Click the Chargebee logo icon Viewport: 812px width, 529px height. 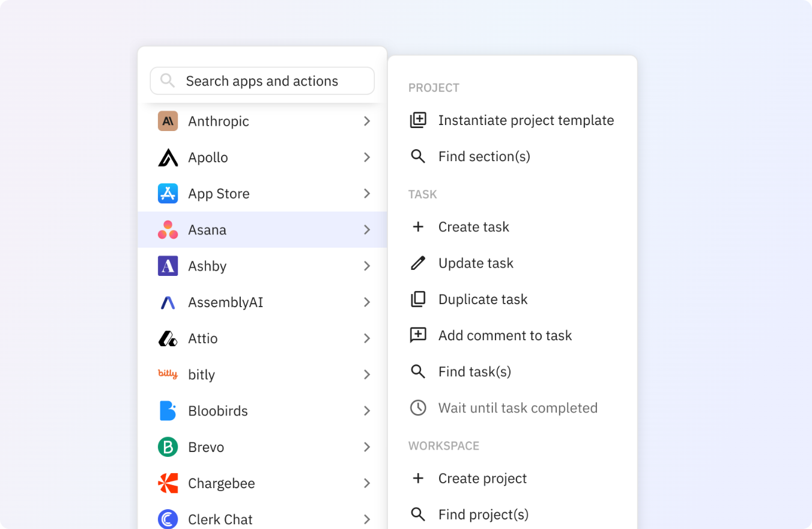click(x=168, y=483)
